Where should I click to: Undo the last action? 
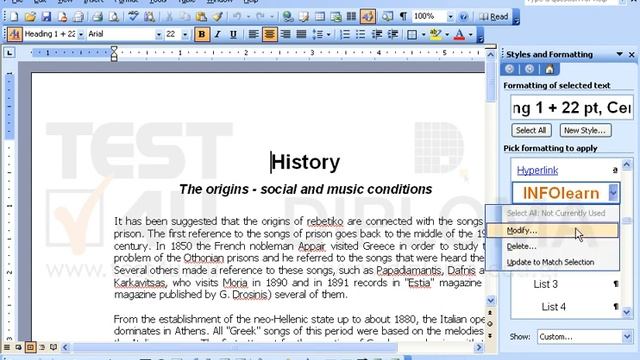(236, 17)
